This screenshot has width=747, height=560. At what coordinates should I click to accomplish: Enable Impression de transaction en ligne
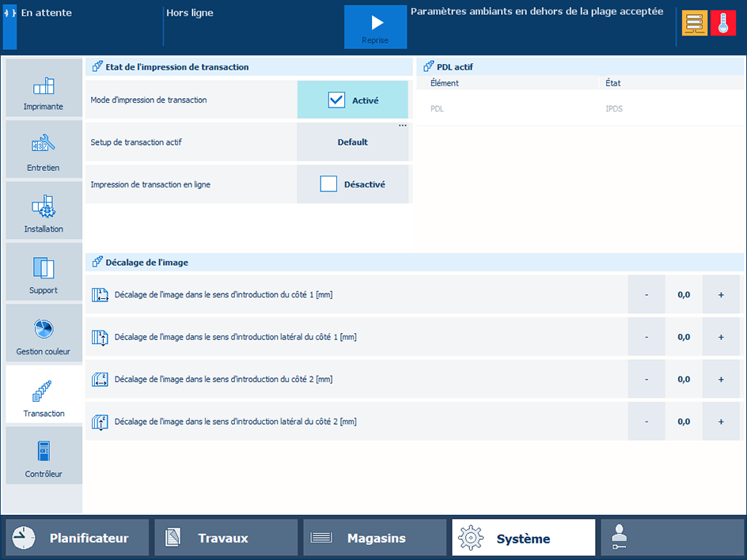(x=329, y=184)
